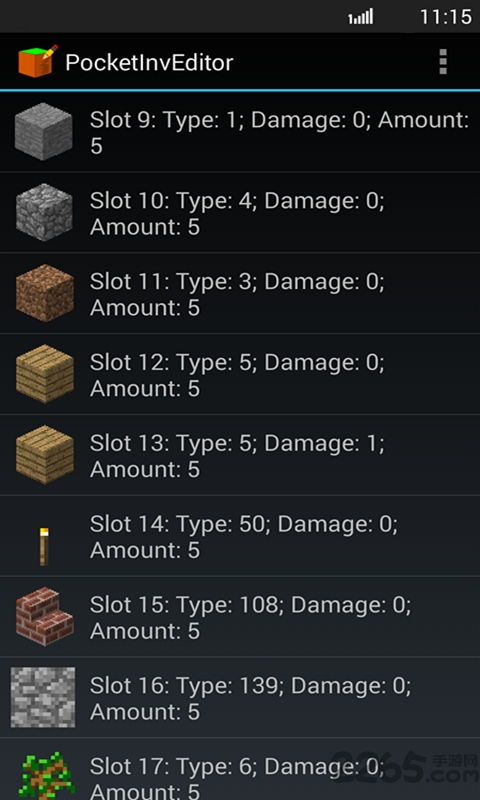The image size is (480, 800).
Task: Select the cobblestone block icon in Slot 10
Action: (x=44, y=212)
